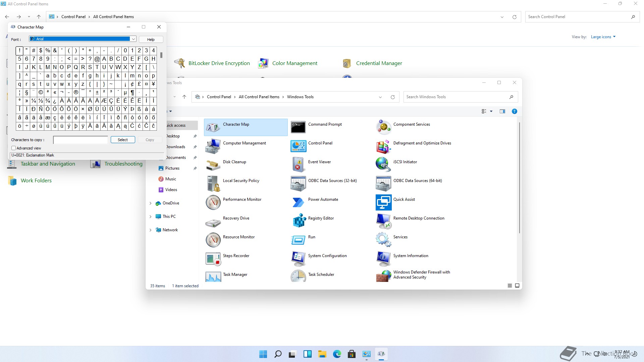Click the Windows Tools vertical scrollbar
This screenshot has height=362, width=644.
coord(520,178)
